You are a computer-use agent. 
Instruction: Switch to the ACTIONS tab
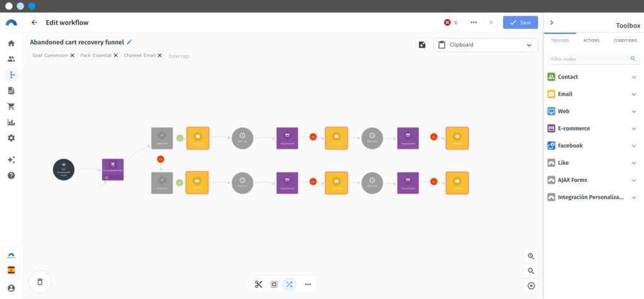tap(591, 40)
